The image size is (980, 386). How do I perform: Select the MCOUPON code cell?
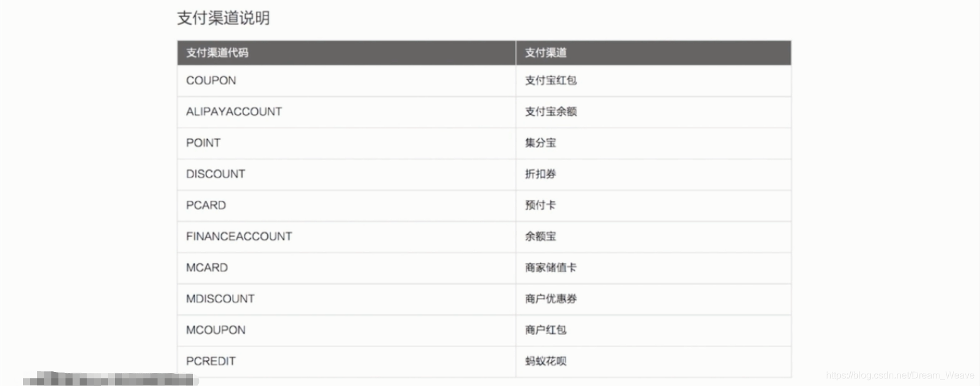point(215,330)
